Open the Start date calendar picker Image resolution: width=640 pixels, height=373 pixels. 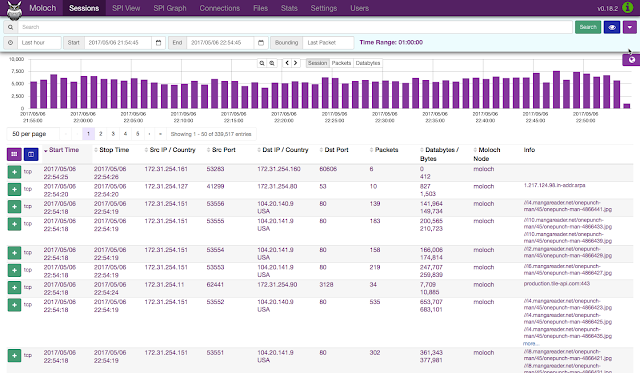(158, 42)
